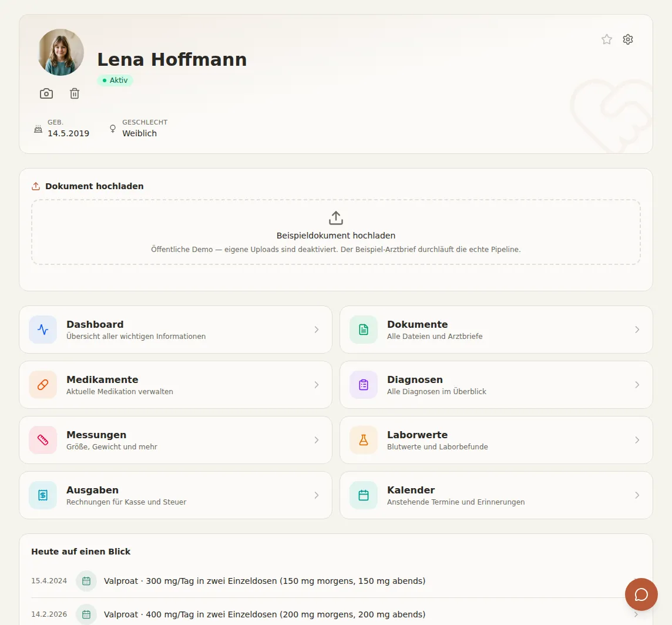The height and width of the screenshot is (625, 672).
Task: Click the chevron on the Diagnosen card
Action: pos(637,385)
